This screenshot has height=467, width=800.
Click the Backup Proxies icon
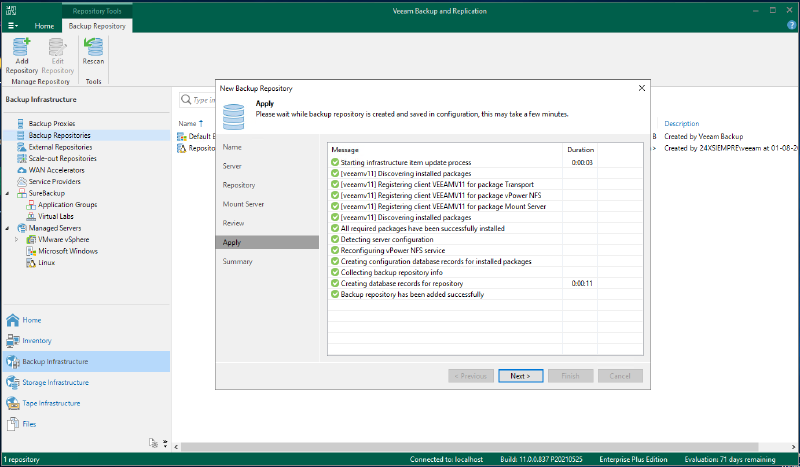coord(21,124)
